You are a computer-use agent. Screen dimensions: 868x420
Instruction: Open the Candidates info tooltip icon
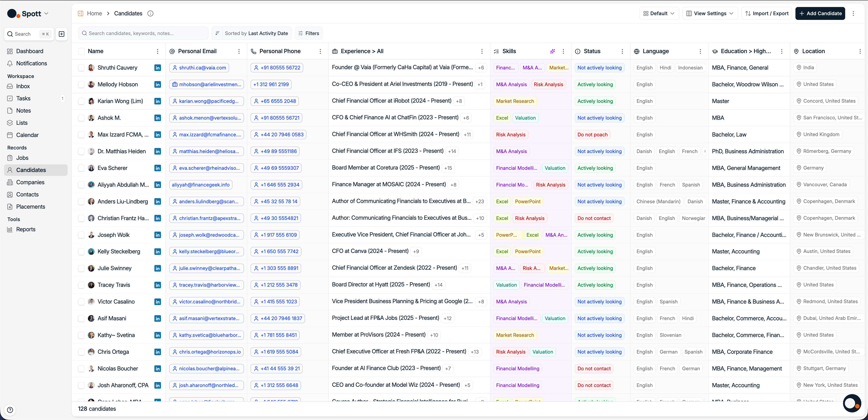pyautogui.click(x=150, y=14)
